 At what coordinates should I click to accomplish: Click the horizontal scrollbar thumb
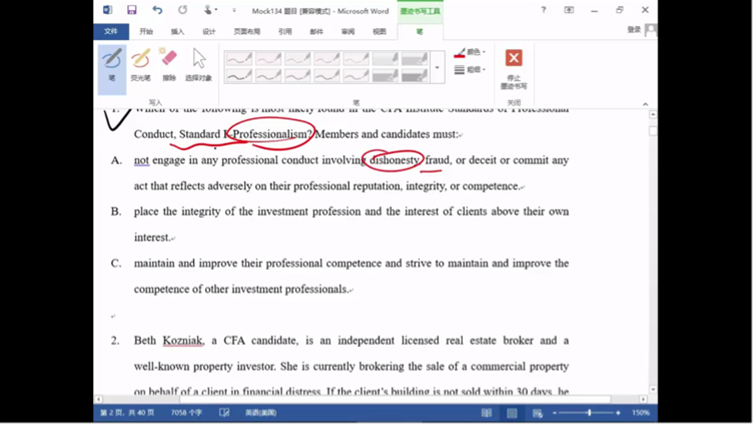click(395, 399)
